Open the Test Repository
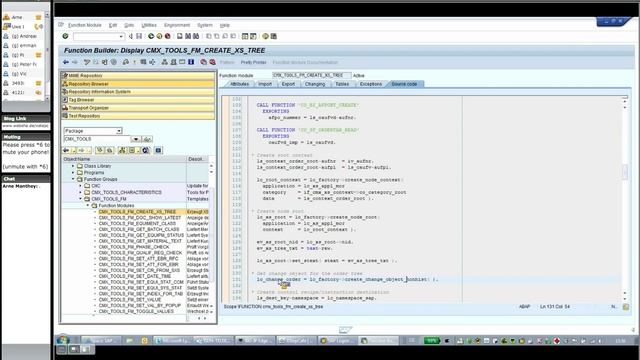Image resolution: width=640 pixels, height=360 pixels. pyautogui.click(x=138, y=116)
